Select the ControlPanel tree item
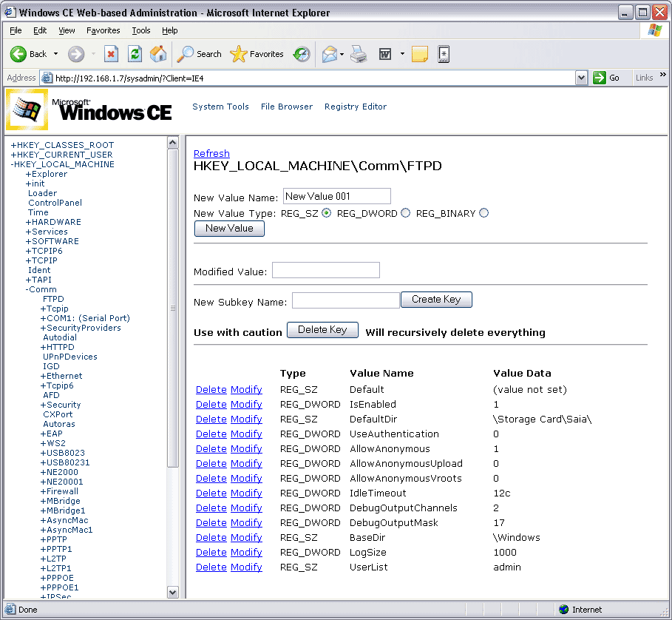Viewport: 672px width, 620px height. tap(55, 203)
